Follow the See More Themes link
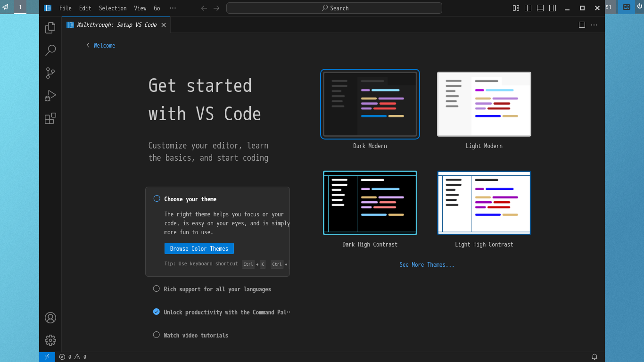 coord(427,265)
